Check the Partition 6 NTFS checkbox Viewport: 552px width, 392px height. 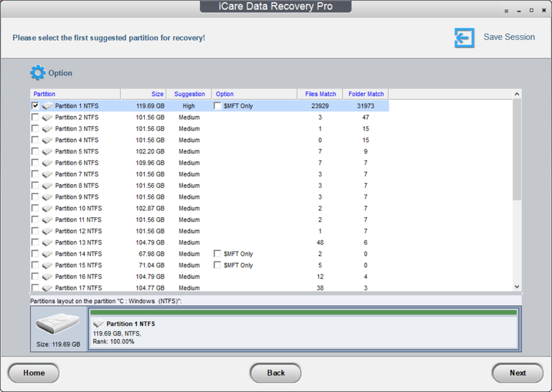[35, 163]
